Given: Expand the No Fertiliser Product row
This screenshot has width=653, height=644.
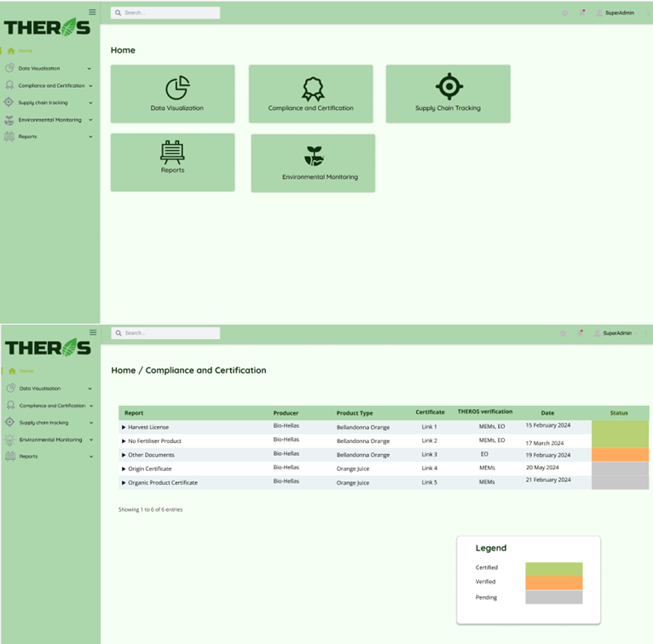Looking at the screenshot, I should coord(124,441).
